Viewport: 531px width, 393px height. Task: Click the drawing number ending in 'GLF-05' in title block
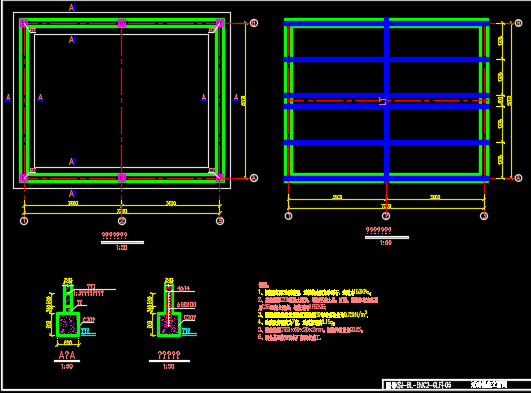[x=419, y=385]
